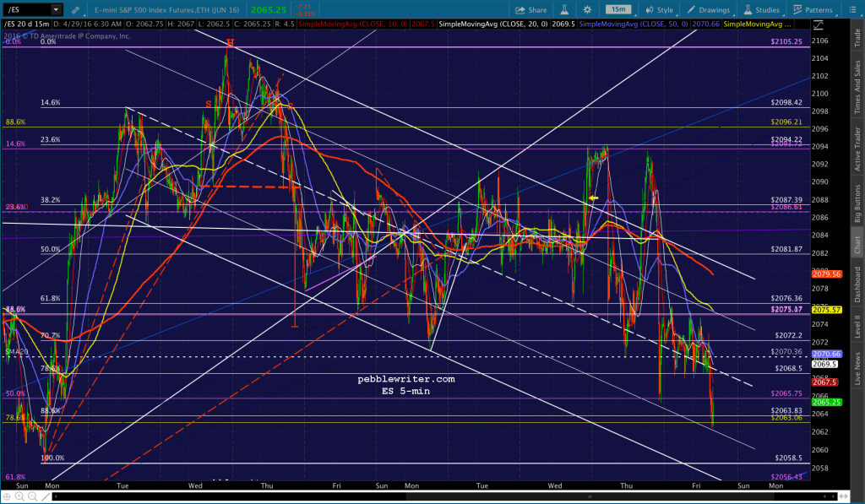Click the zoom out magnifier icon

click(33, 496)
